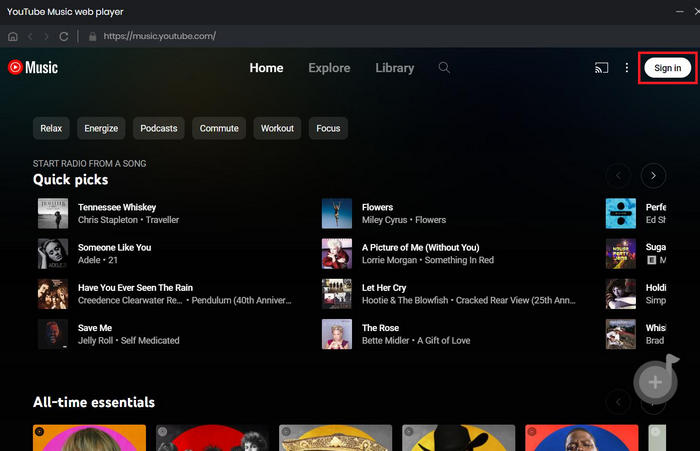
Task: Open the Library tab
Action: point(395,68)
